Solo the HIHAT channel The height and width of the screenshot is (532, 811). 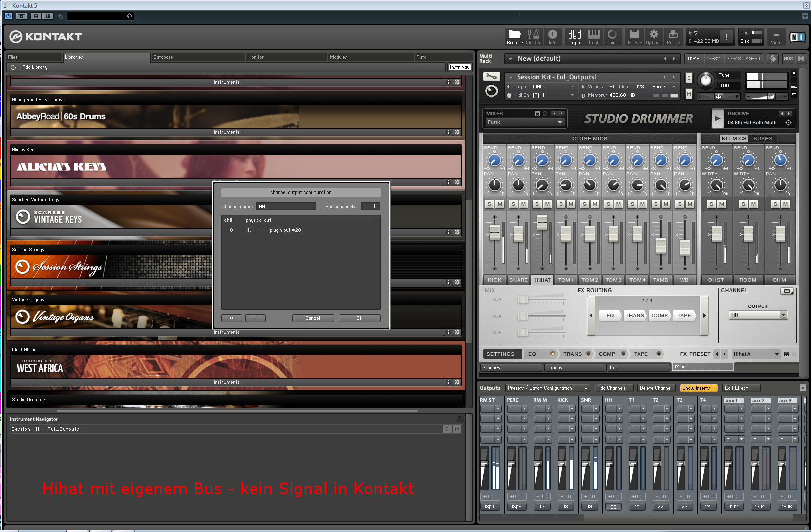[x=537, y=204]
